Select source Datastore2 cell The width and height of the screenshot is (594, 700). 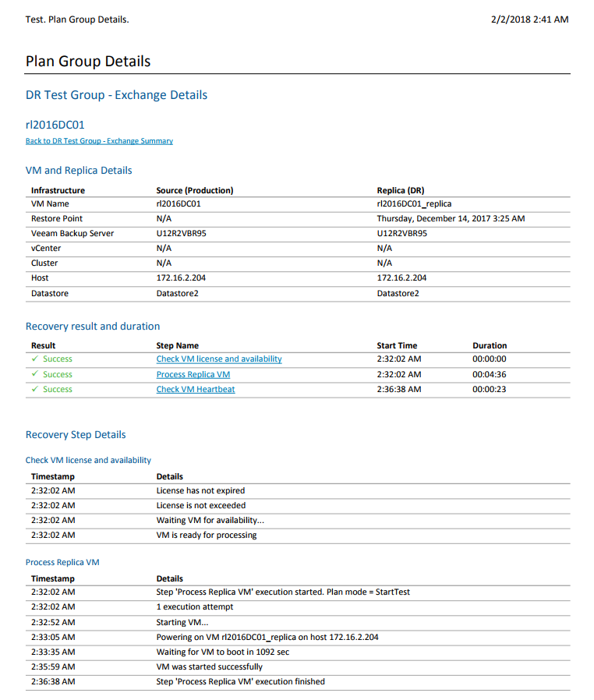pos(177,293)
